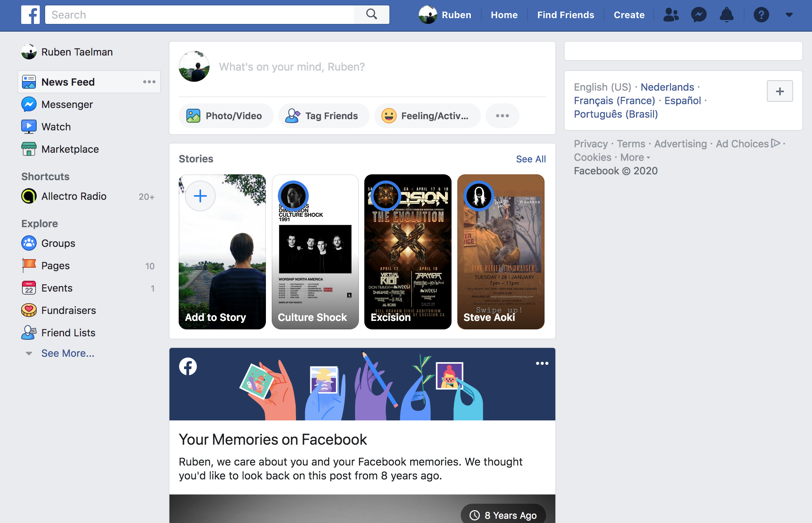Open Find Friends in top navigation
This screenshot has width=812, height=523.
(565, 15)
